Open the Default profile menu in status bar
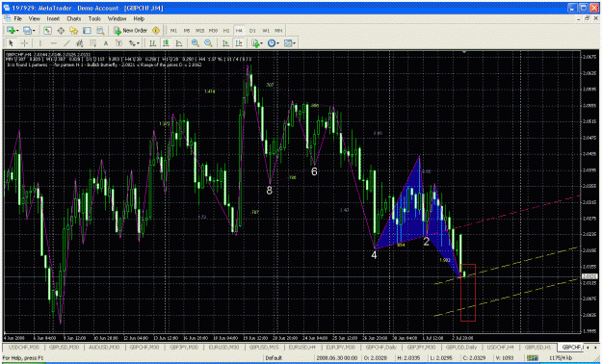This screenshot has width=602, height=364. click(x=274, y=358)
